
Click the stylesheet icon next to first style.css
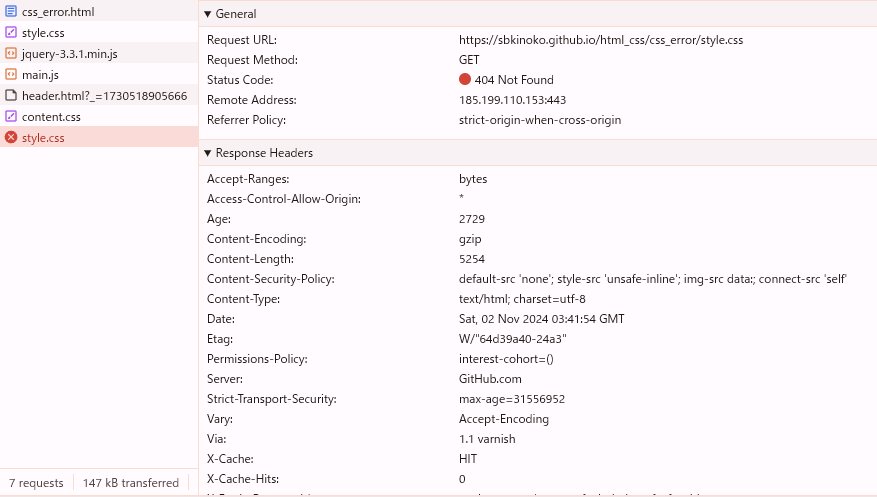coord(11,32)
